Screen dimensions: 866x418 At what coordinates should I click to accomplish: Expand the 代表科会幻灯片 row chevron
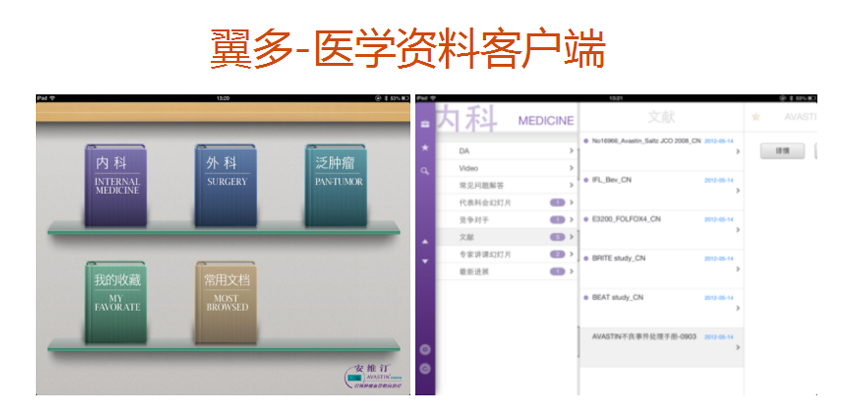(x=572, y=203)
